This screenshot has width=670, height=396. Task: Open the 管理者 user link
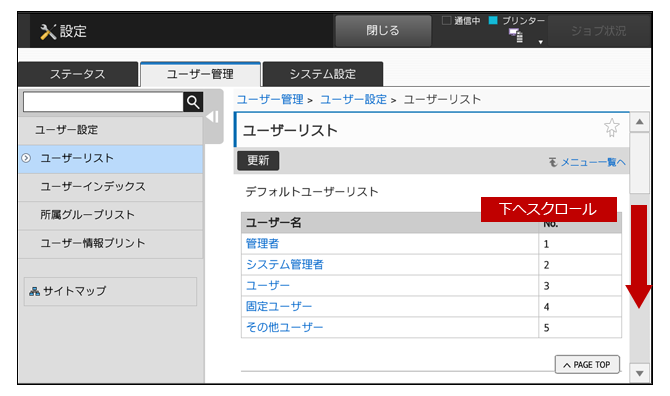pos(262,243)
